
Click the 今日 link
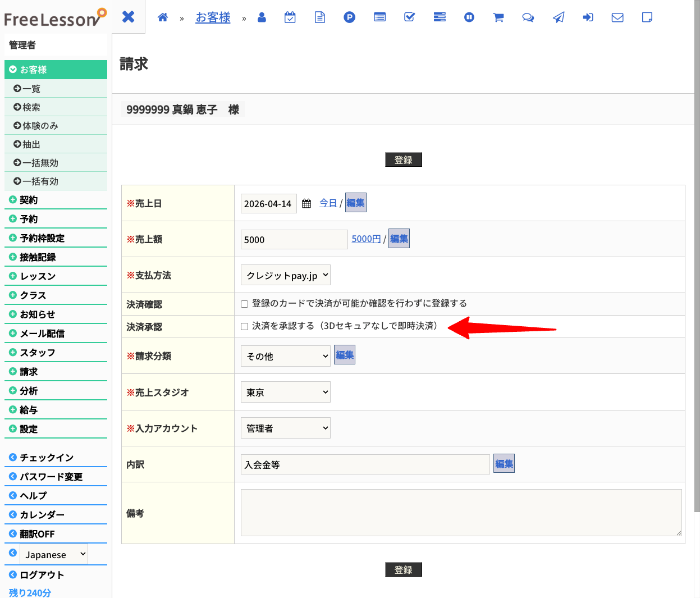(328, 203)
